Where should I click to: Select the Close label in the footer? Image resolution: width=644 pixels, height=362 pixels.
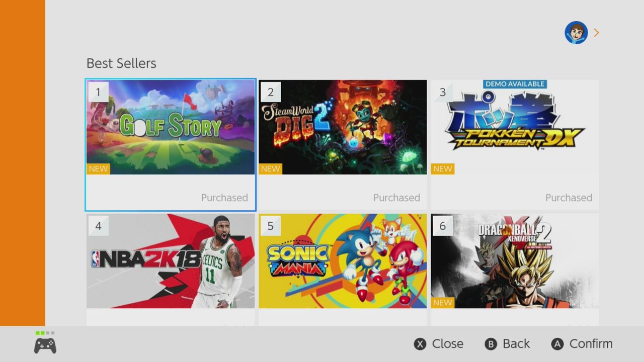pos(448,344)
